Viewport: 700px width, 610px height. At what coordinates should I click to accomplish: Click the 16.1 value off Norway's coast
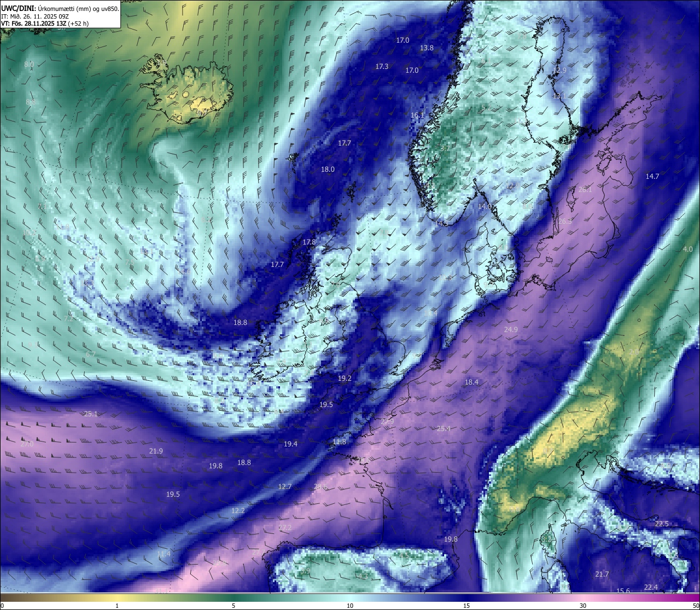pyautogui.click(x=417, y=115)
